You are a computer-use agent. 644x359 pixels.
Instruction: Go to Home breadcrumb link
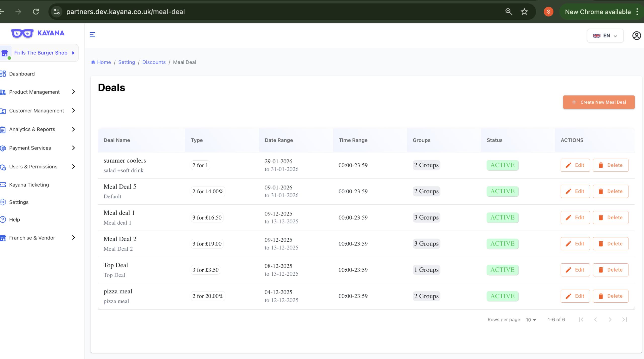coord(101,62)
